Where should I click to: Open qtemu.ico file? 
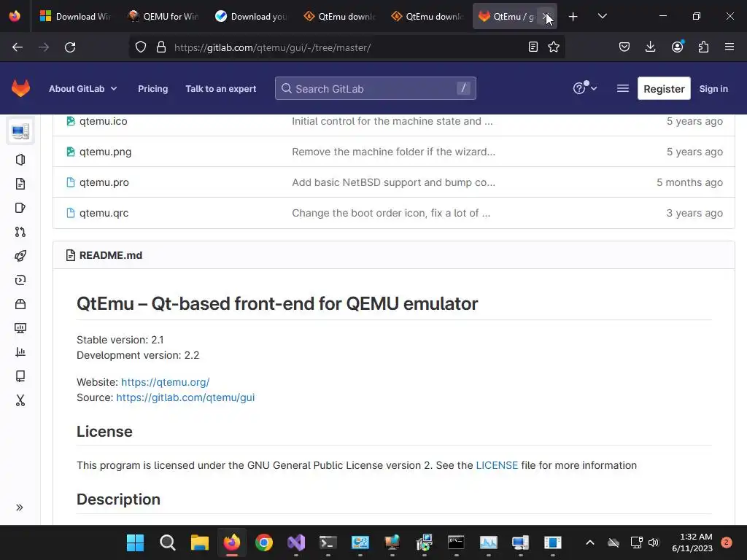coord(104,121)
